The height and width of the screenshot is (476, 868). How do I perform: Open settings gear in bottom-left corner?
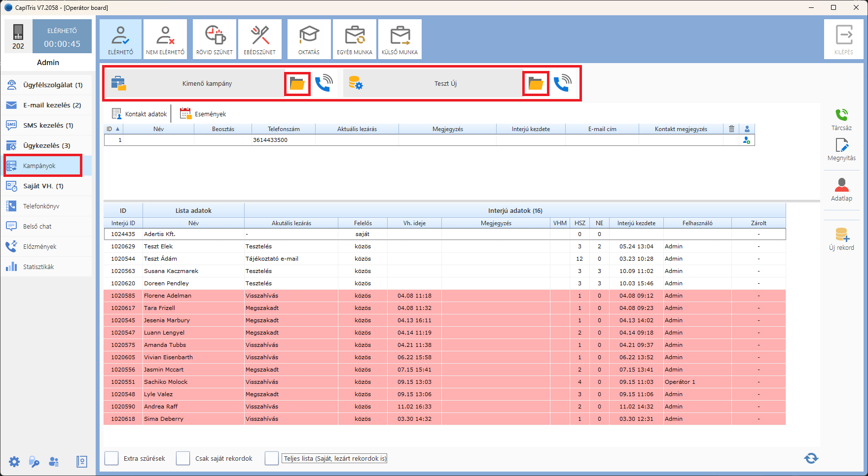[14, 462]
